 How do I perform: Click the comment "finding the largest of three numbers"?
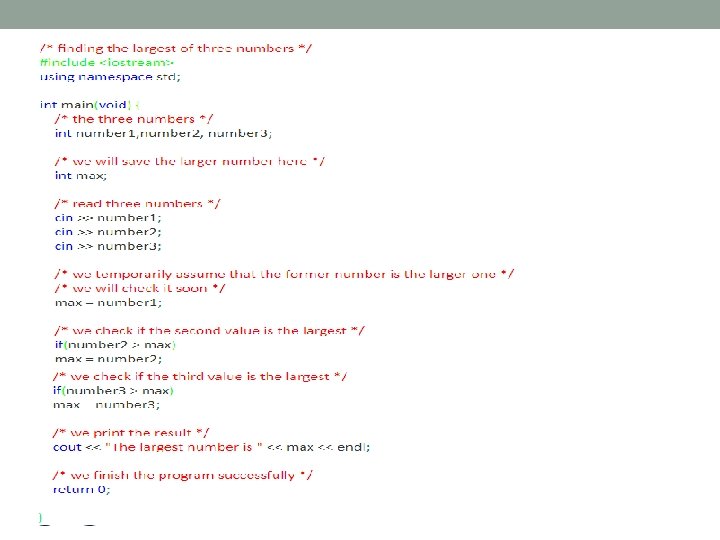(x=176, y=49)
